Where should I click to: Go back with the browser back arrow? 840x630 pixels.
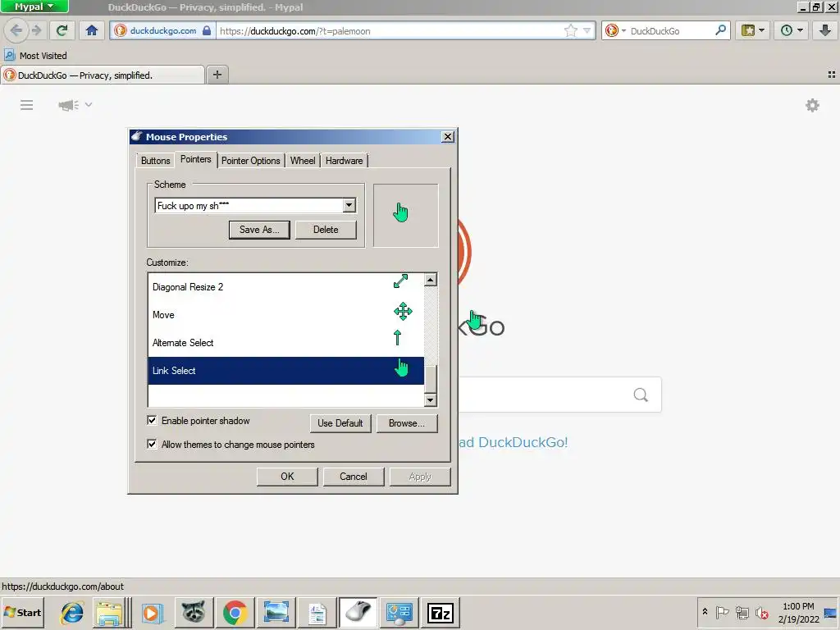[x=16, y=30]
